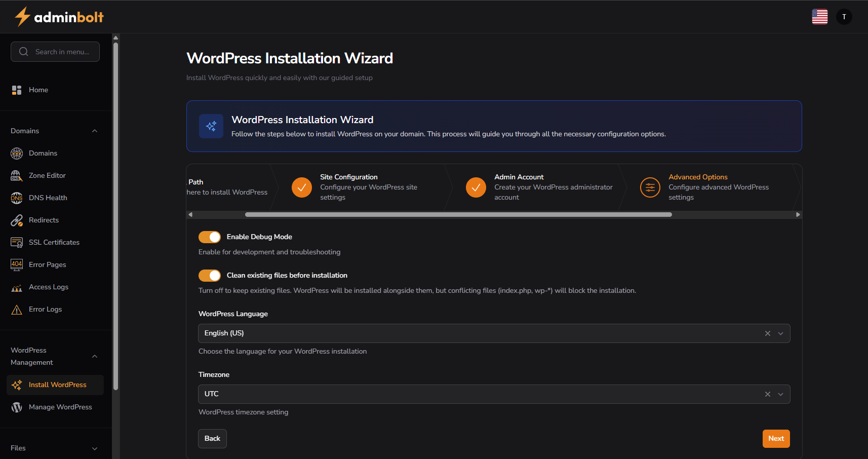
Task: Click the Error Logs warning triangle icon
Action: 17,310
